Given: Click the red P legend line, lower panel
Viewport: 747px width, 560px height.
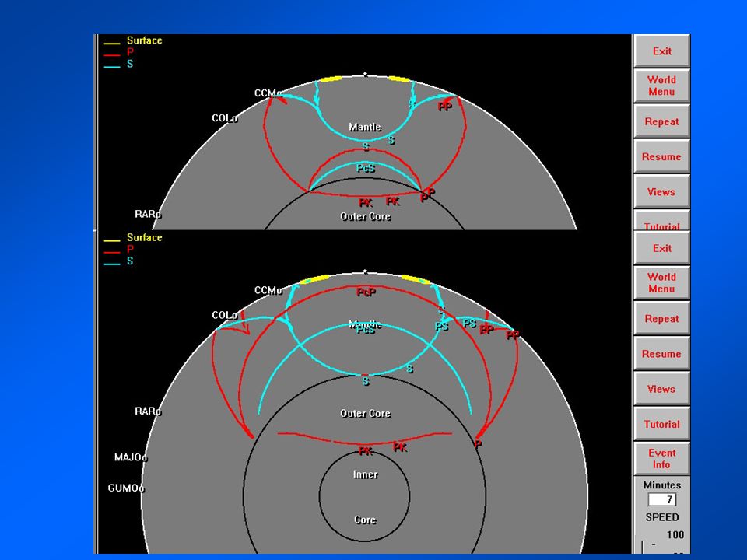Looking at the screenshot, I should pyautogui.click(x=112, y=252).
